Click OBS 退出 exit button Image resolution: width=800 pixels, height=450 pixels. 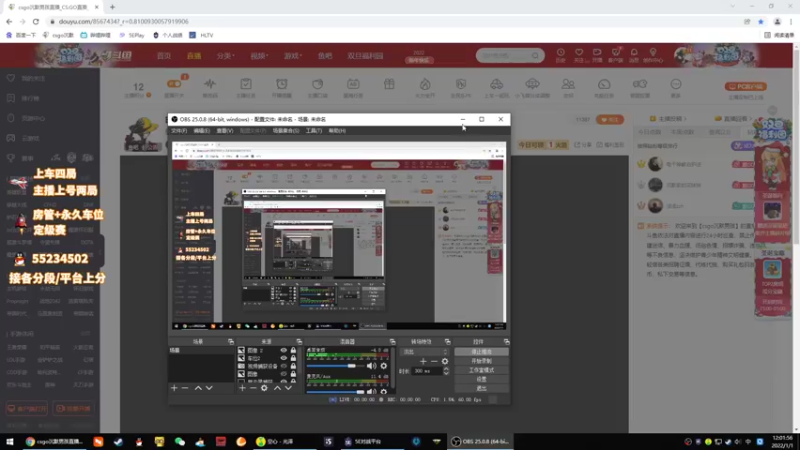481,388
